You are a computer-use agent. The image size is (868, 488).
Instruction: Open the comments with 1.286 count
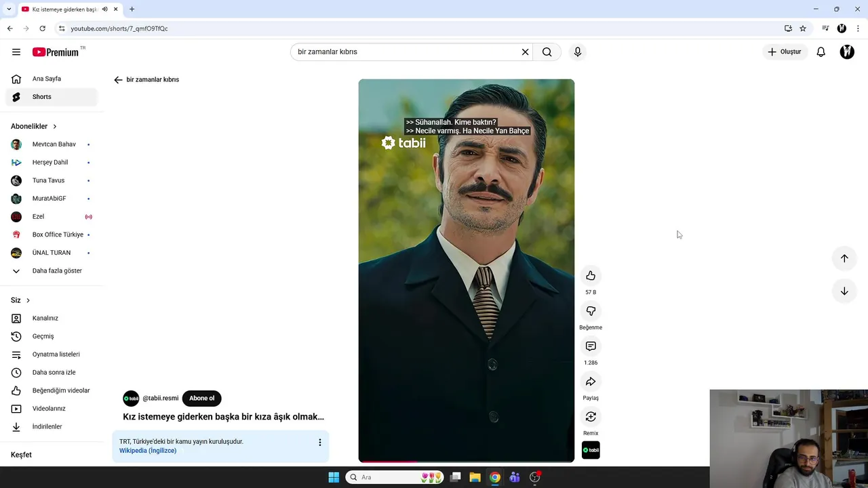click(591, 346)
